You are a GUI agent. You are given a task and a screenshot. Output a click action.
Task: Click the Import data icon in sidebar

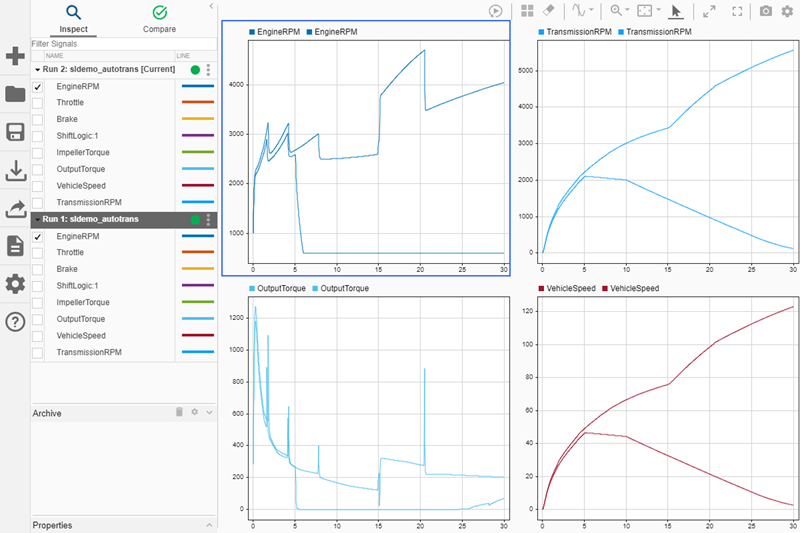pyautogui.click(x=15, y=171)
